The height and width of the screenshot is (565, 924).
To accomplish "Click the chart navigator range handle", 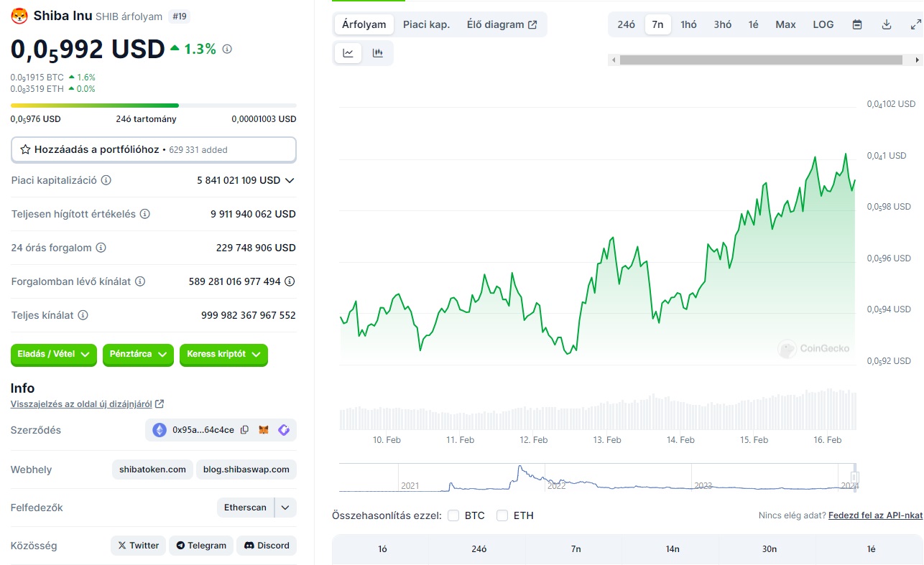I will (x=855, y=477).
